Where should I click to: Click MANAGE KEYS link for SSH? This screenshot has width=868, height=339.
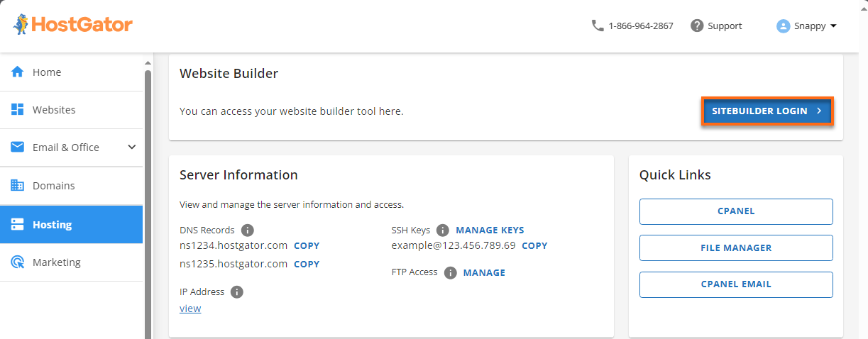click(490, 230)
